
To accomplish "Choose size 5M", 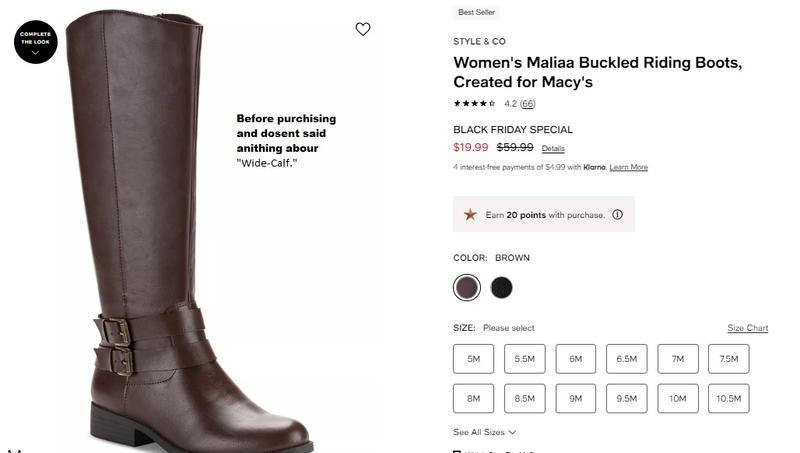I will tap(473, 359).
